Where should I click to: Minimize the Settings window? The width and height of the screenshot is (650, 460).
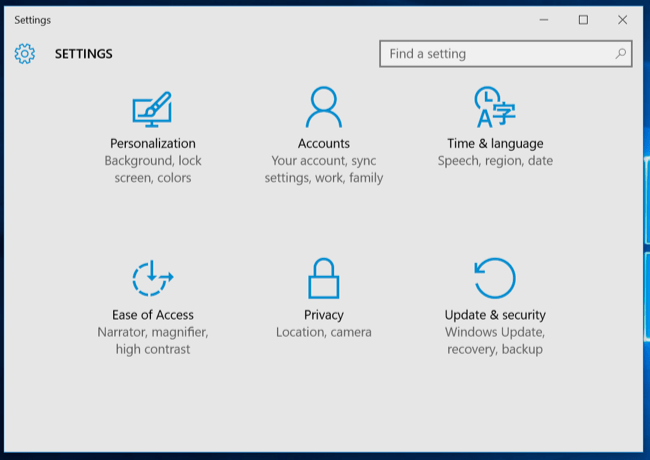[x=545, y=20]
